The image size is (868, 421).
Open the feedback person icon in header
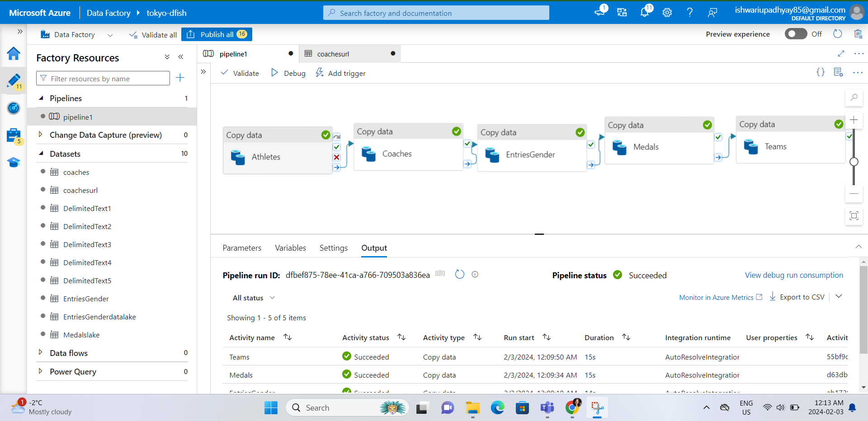click(x=712, y=13)
